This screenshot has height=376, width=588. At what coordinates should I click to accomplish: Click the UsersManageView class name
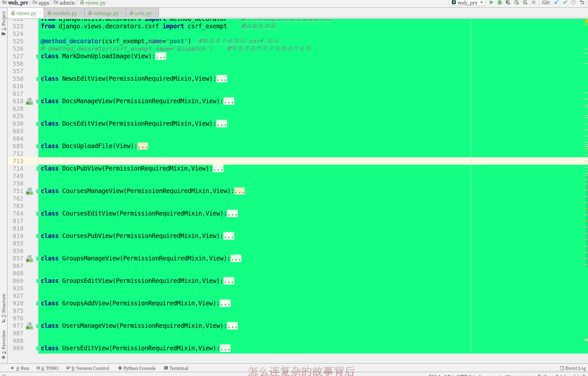(89, 326)
